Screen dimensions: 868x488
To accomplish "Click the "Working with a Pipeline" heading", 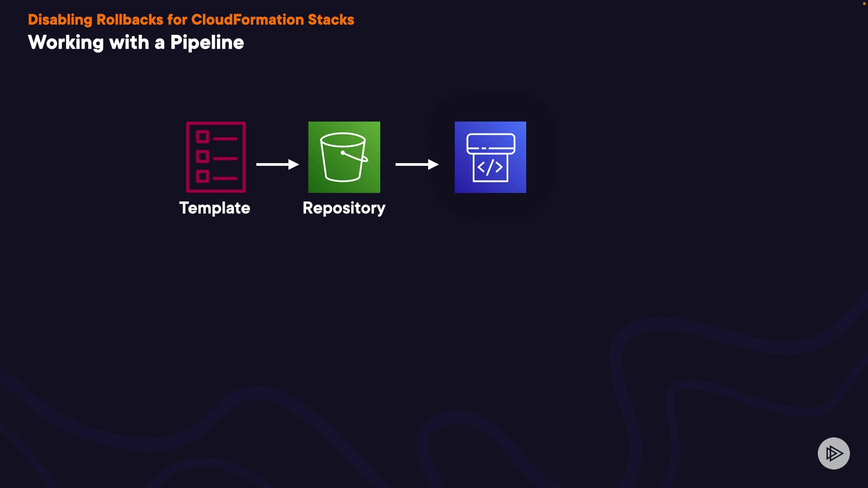I will click(136, 42).
